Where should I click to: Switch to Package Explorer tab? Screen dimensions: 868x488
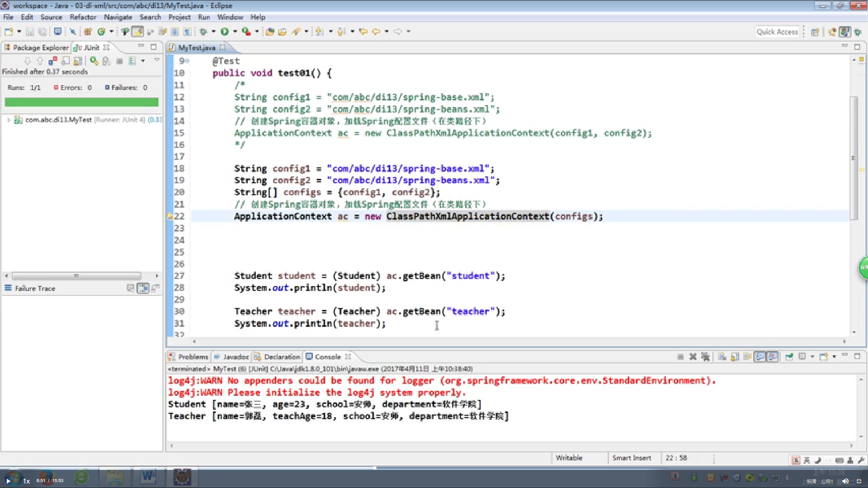click(37, 47)
